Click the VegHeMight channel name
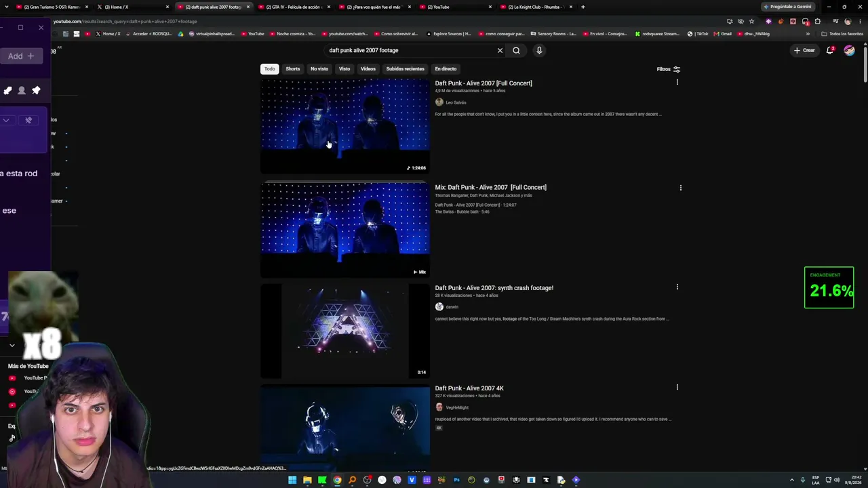This screenshot has height=488, width=868. (x=457, y=407)
